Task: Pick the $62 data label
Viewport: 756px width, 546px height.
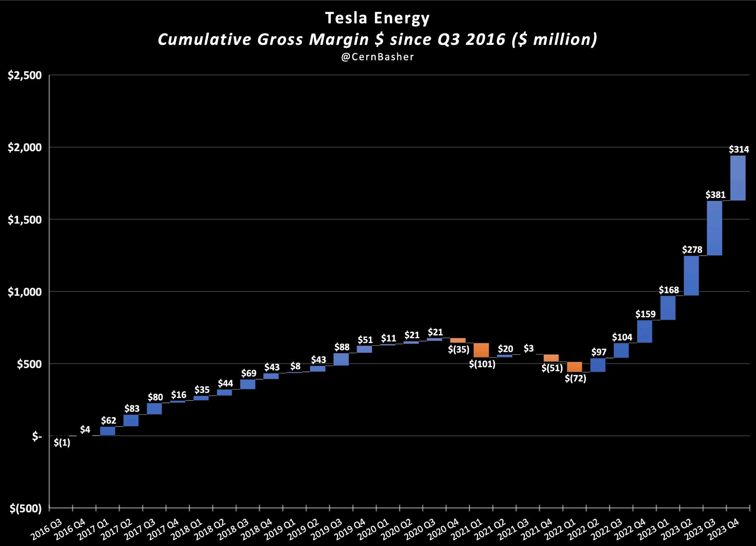Action: [108, 420]
